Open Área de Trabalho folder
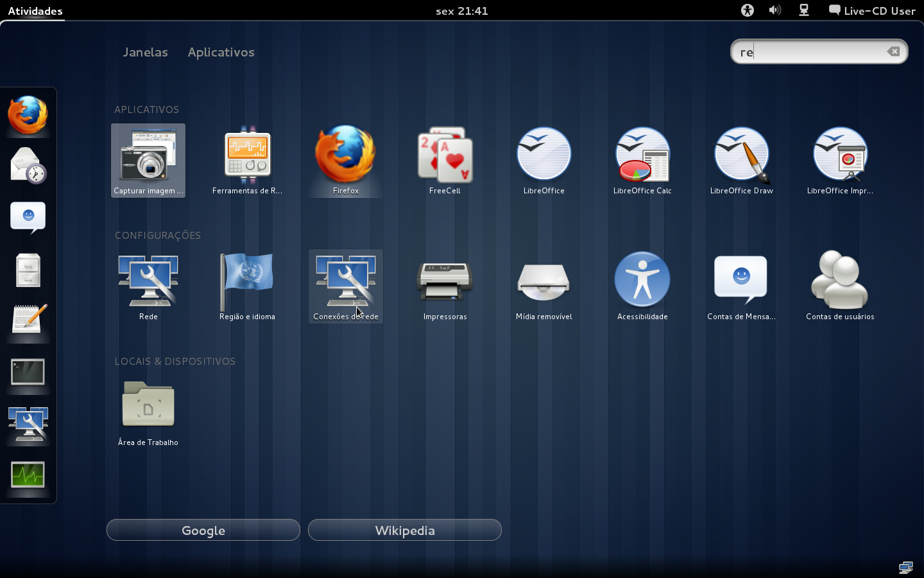 (148, 412)
